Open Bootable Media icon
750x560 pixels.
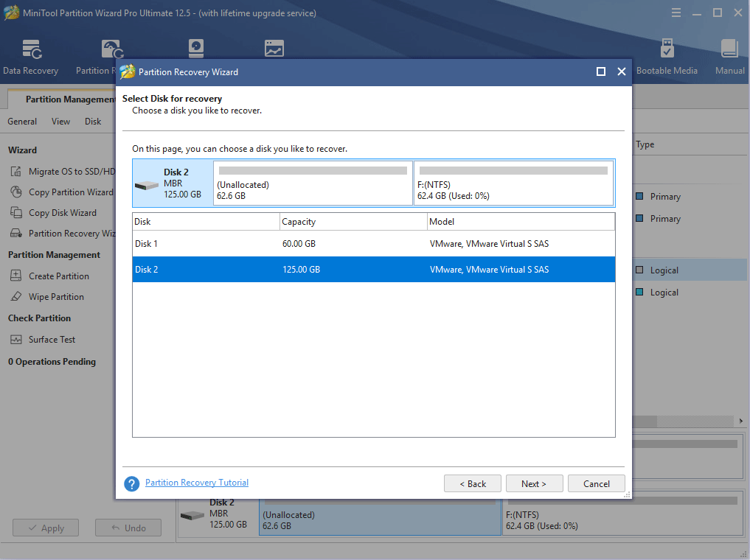pyautogui.click(x=667, y=48)
